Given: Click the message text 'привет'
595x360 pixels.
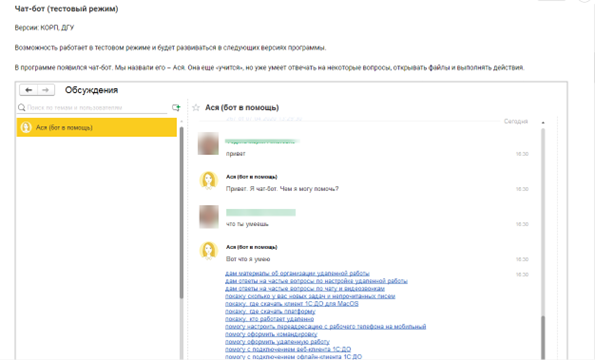Looking at the screenshot, I should tap(236, 154).
